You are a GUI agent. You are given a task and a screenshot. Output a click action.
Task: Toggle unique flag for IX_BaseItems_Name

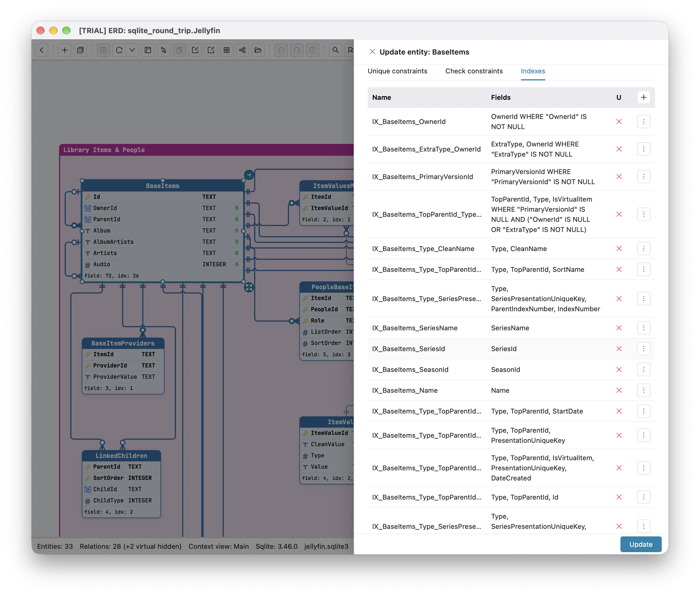point(619,390)
